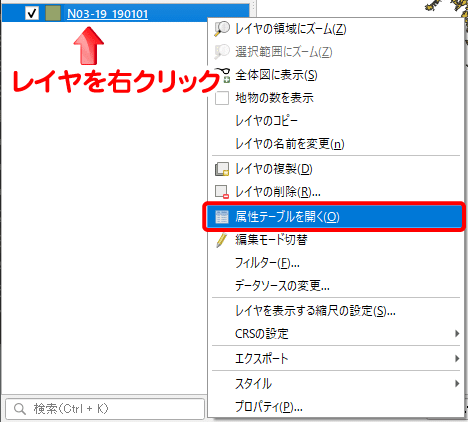Viewport: 468px width, 422px height.
Task: Open the CRSの設定 menu entry
Action: tap(336, 333)
